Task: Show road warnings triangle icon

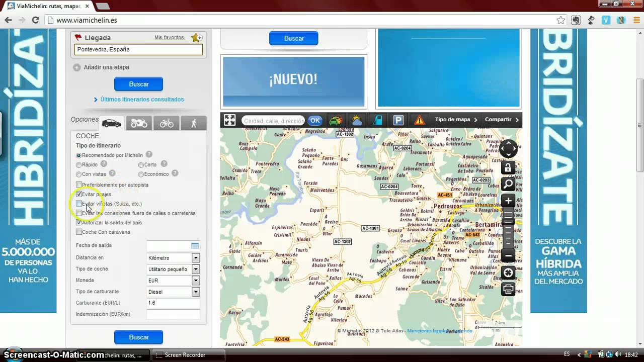Action: (419, 120)
